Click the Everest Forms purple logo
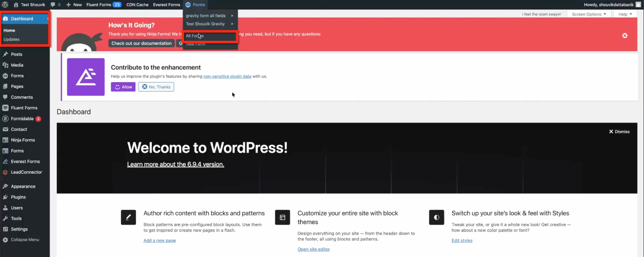The height and width of the screenshot is (257, 644). (86, 77)
